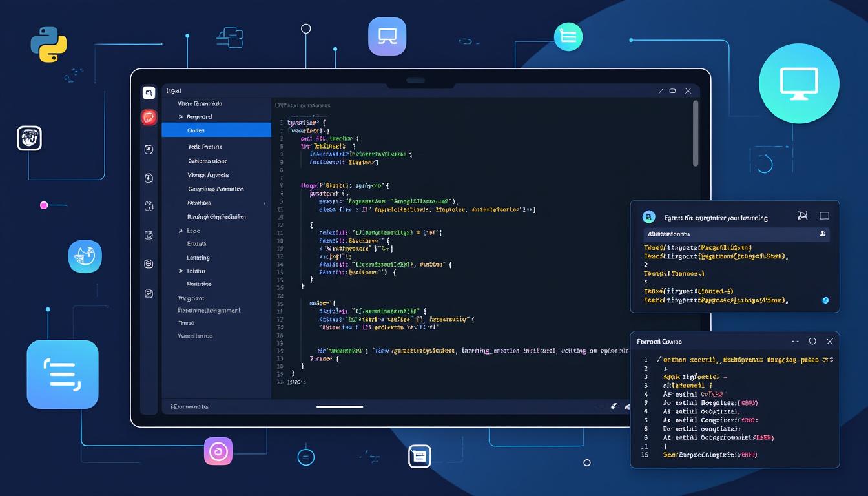Click the clock-like fourth activity bar icon
The width and height of the screenshot is (868, 496).
pyautogui.click(x=149, y=178)
